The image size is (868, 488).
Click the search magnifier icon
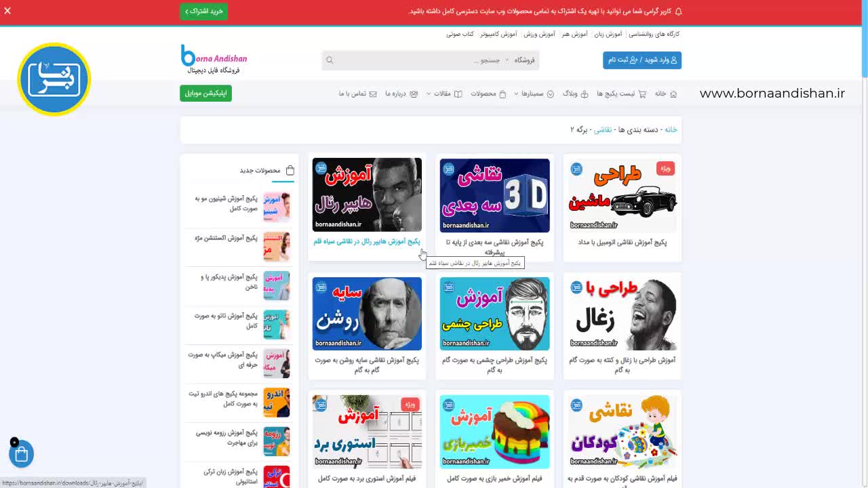tap(330, 60)
